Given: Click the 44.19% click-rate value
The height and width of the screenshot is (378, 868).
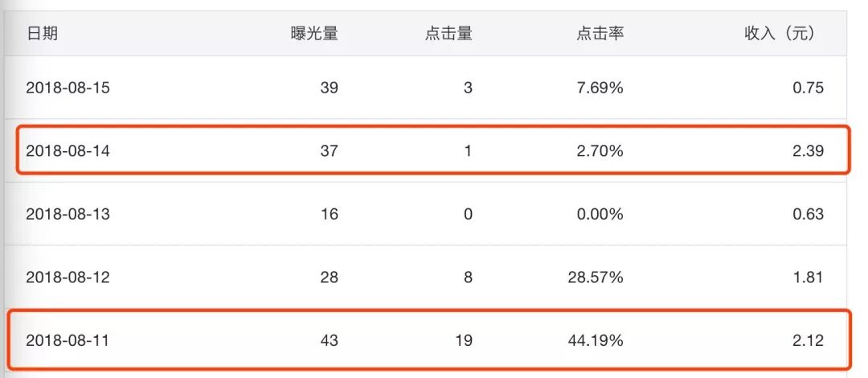Looking at the screenshot, I should tap(596, 340).
